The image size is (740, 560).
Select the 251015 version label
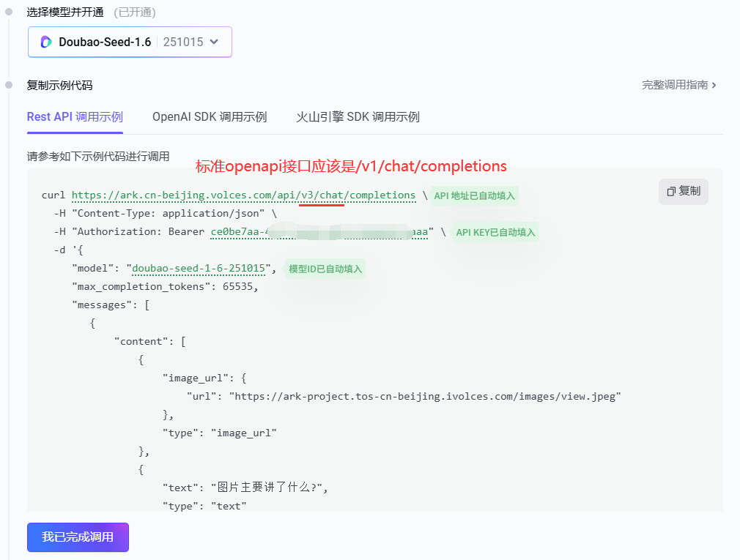(x=182, y=42)
